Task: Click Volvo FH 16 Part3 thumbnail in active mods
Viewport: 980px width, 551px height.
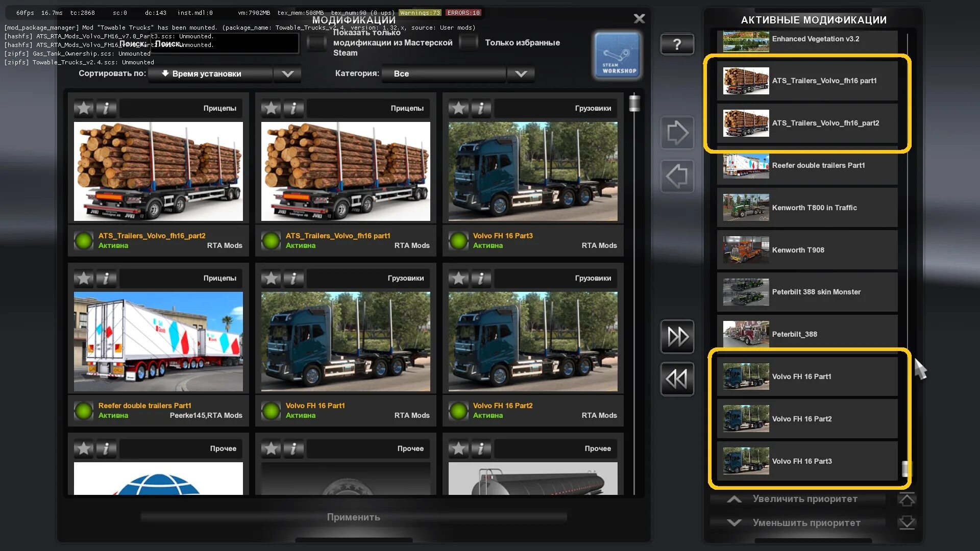Action: pyautogui.click(x=745, y=461)
